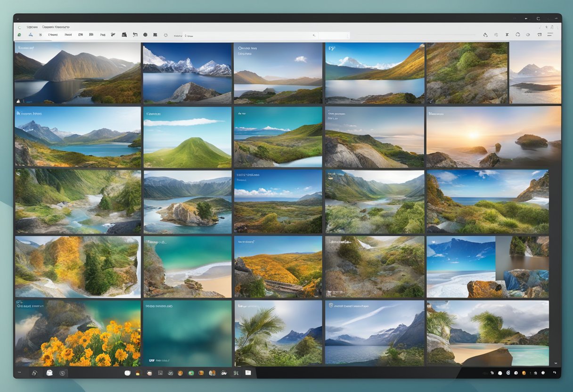
Task: Click the Pad button in the toolbar
Action: pos(103,34)
